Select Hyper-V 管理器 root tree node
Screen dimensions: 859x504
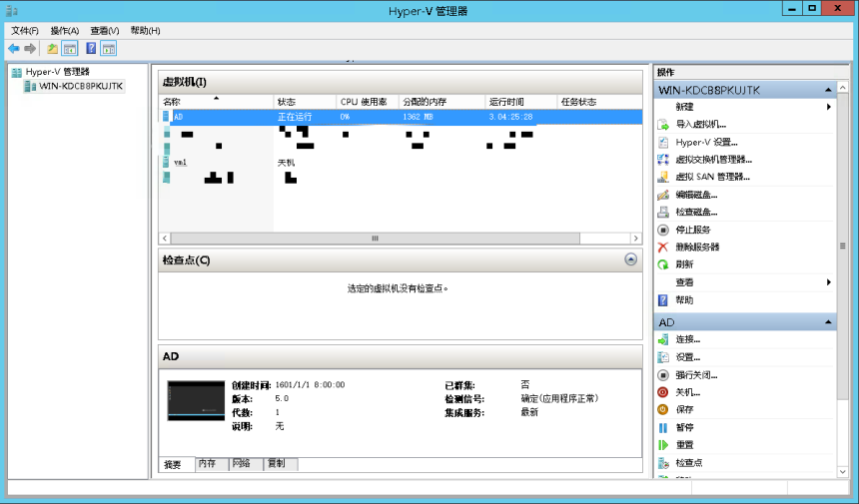57,72
